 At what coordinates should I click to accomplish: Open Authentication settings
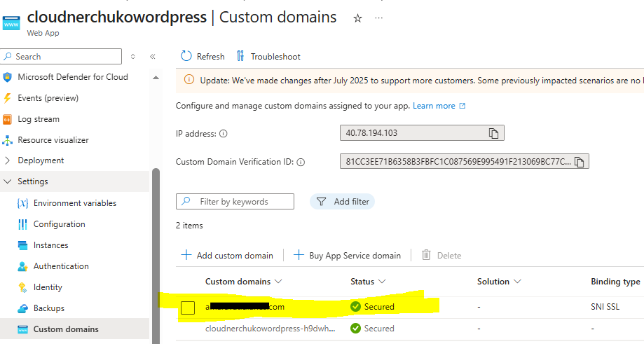61,266
